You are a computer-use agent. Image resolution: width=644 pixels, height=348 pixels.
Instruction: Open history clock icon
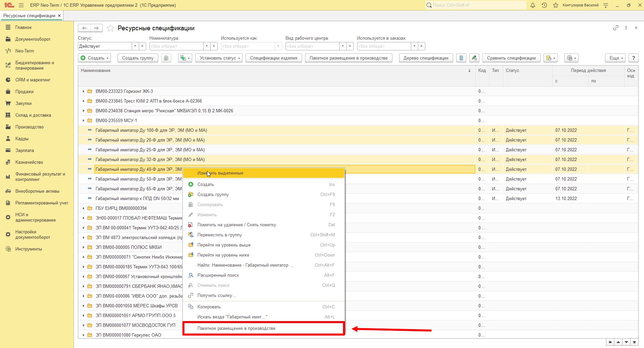[544, 5]
